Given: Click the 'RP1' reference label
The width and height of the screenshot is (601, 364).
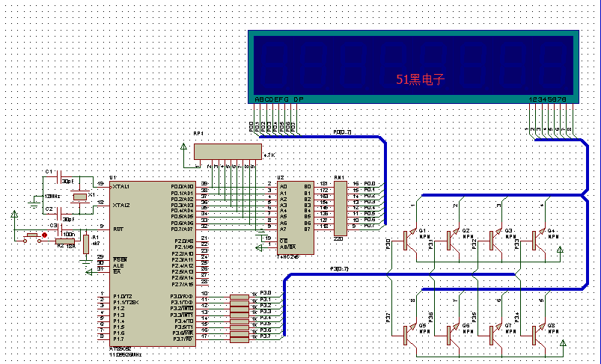Looking at the screenshot, I should pos(198,134).
